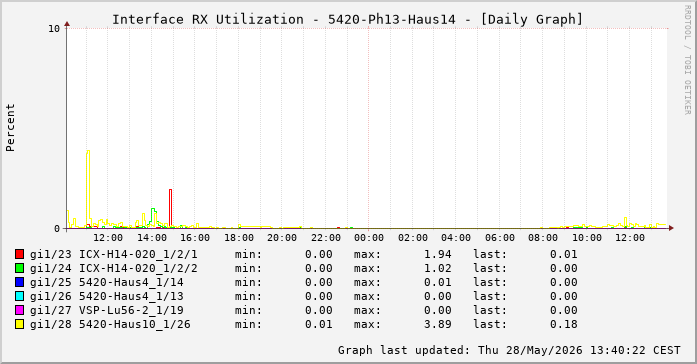Image resolution: width=697 pixels, height=364 pixels.
Task: Click legend label gi1/24 ICX-H14-020_1/2/2
Action: pyautogui.click(x=114, y=268)
